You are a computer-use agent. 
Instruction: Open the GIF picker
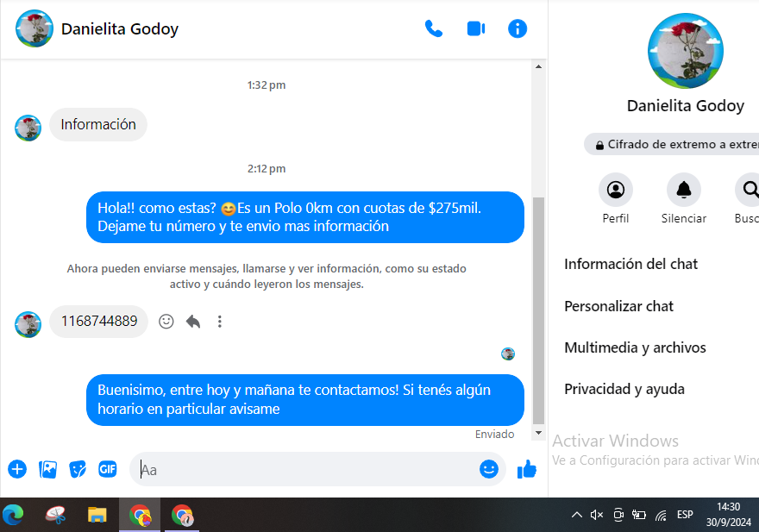coord(107,469)
